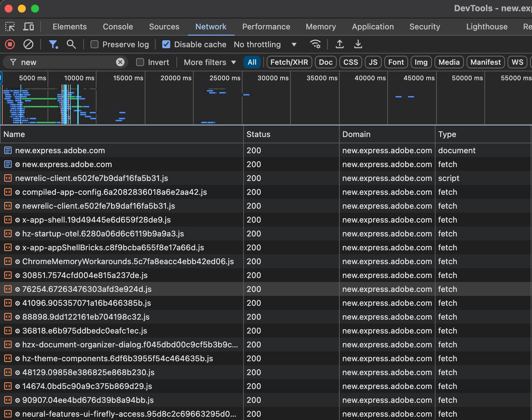Sort requests by Status column
The image size is (532, 420).
(x=291, y=134)
